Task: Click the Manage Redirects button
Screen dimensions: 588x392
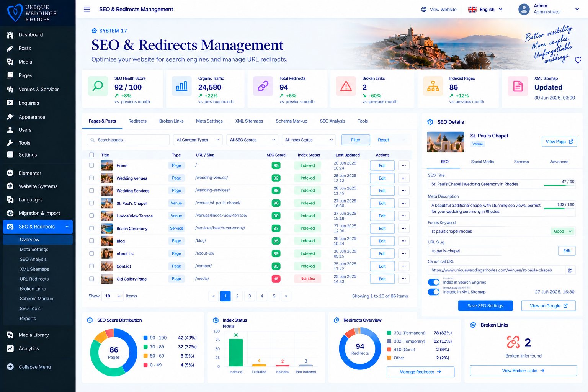Action: [420, 372]
